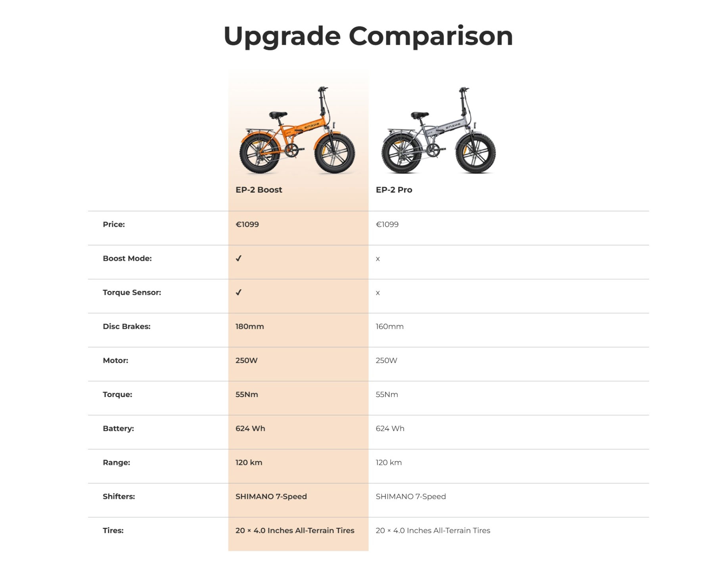This screenshot has width=728, height=575.
Task: Click the Torque Sensor checkmark for EP-2 Boost
Action: pos(238,292)
